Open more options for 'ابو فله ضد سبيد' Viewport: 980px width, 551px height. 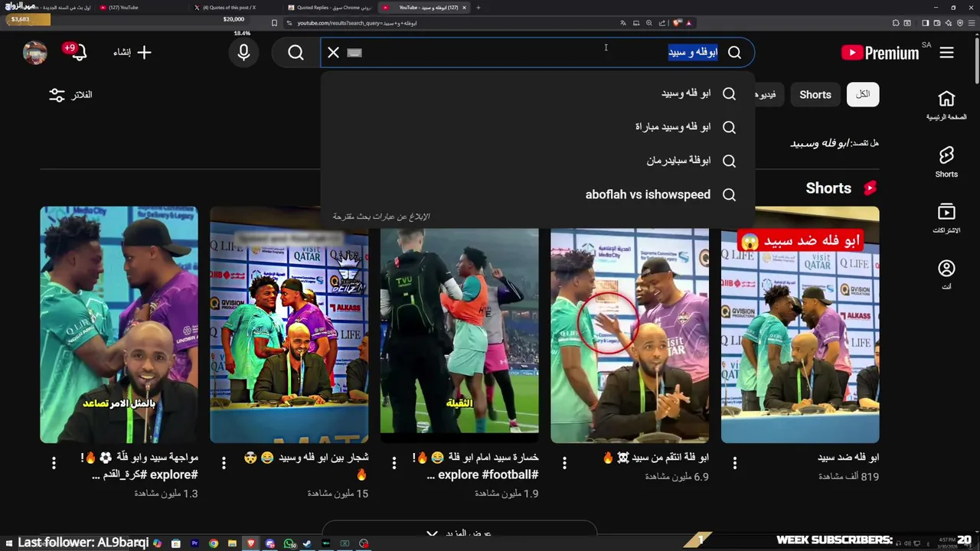pos(734,463)
